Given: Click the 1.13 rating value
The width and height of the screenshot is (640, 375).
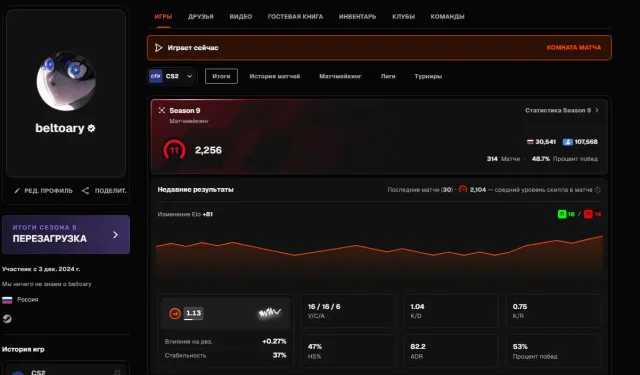Looking at the screenshot, I should coord(193,313).
